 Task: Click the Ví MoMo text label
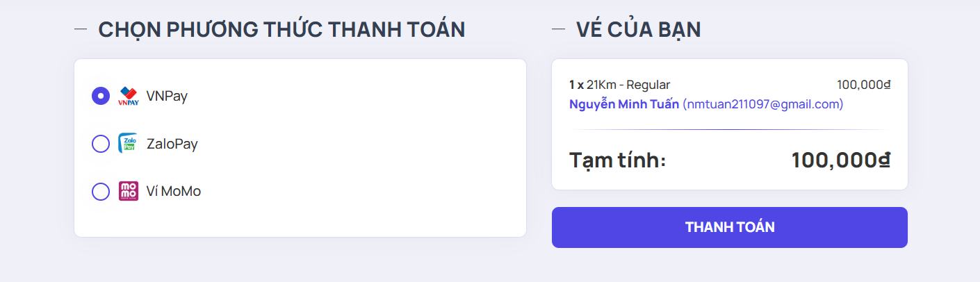click(x=174, y=191)
